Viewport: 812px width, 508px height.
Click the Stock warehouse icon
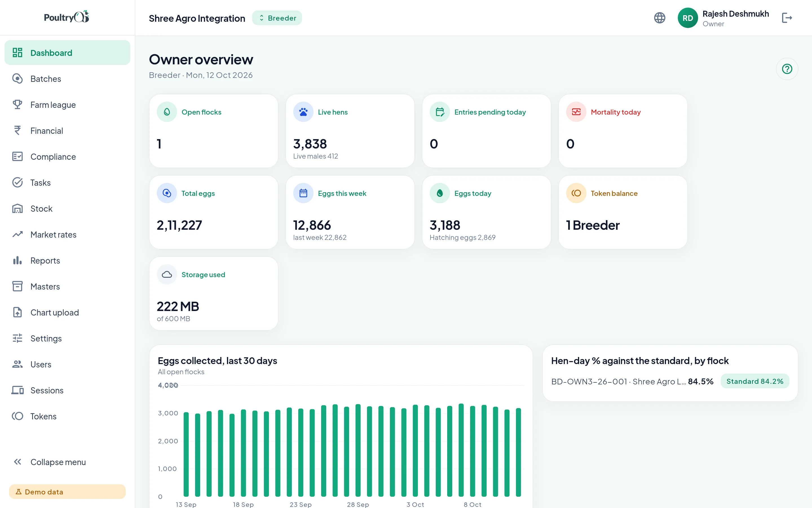click(17, 208)
